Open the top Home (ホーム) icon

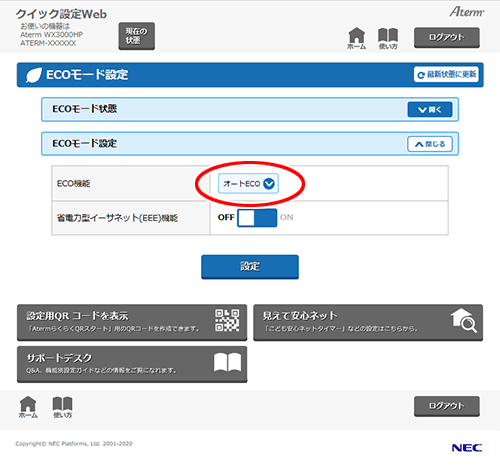pos(356,38)
